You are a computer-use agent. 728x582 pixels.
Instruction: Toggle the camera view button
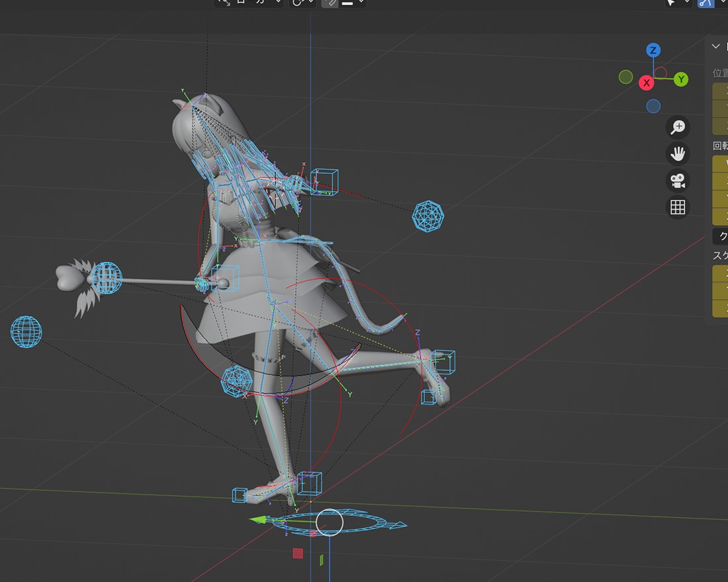[x=678, y=181]
